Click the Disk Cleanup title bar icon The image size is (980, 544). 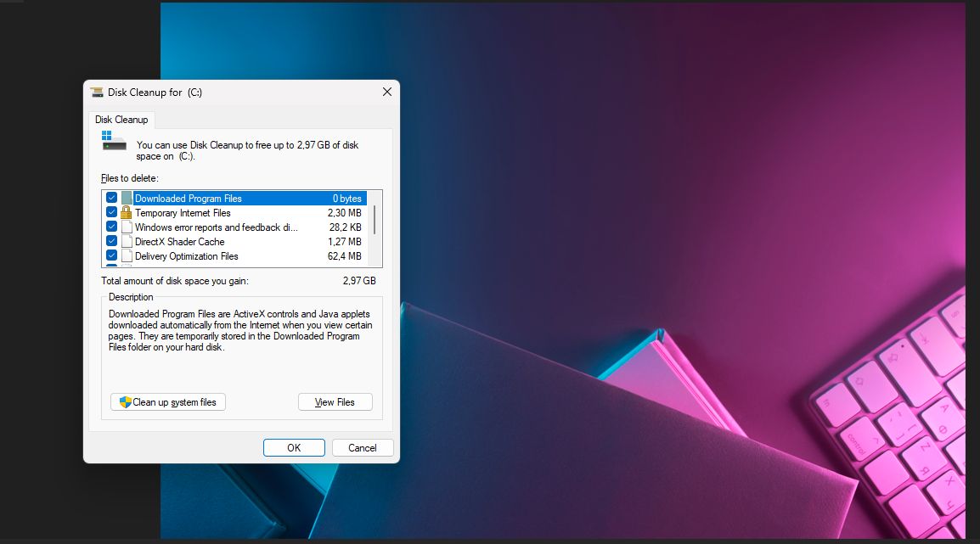(x=97, y=93)
